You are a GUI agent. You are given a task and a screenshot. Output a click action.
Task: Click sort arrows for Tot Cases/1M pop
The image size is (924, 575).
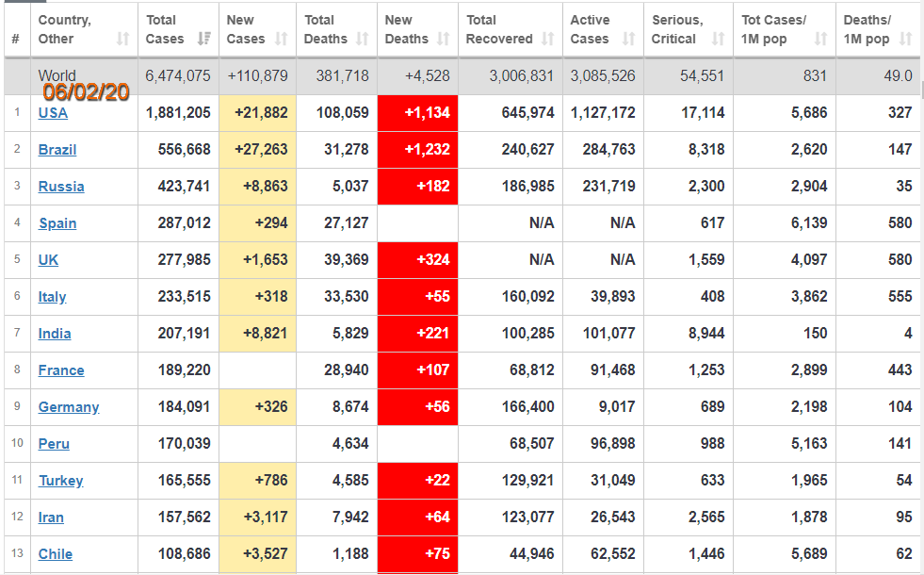[x=820, y=40]
